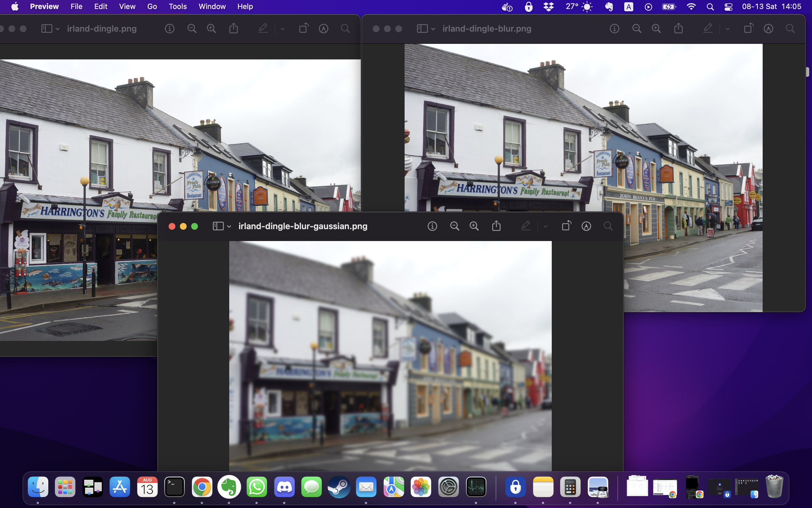Open the Apple menu
The image size is (812, 508).
click(x=15, y=6)
